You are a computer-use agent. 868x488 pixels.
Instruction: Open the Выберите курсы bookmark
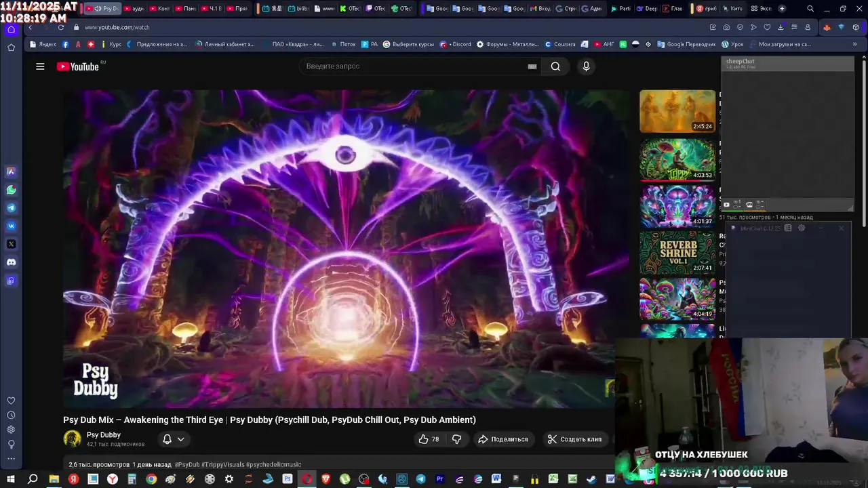(408, 44)
